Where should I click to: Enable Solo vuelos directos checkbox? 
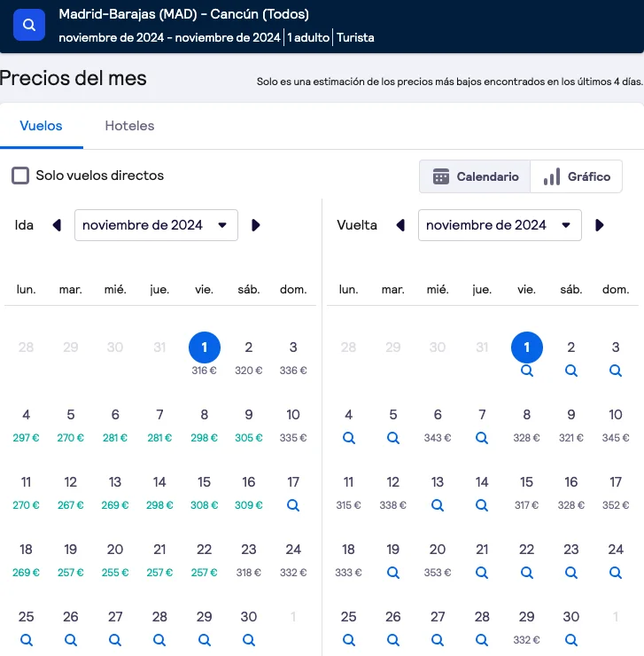click(20, 176)
